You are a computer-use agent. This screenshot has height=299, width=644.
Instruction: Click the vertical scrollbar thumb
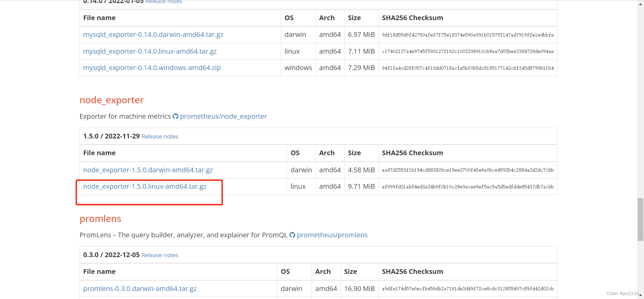tap(640, 220)
